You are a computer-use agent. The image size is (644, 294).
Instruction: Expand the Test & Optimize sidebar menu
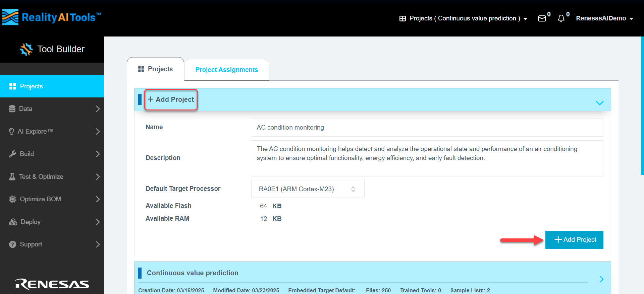pos(52,177)
